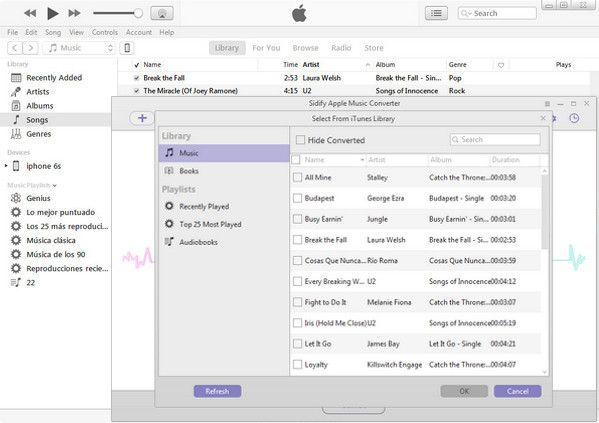Screen dimensions: 599x423
Task: Expand the iphone 6s device triangle
Action: 6,166
